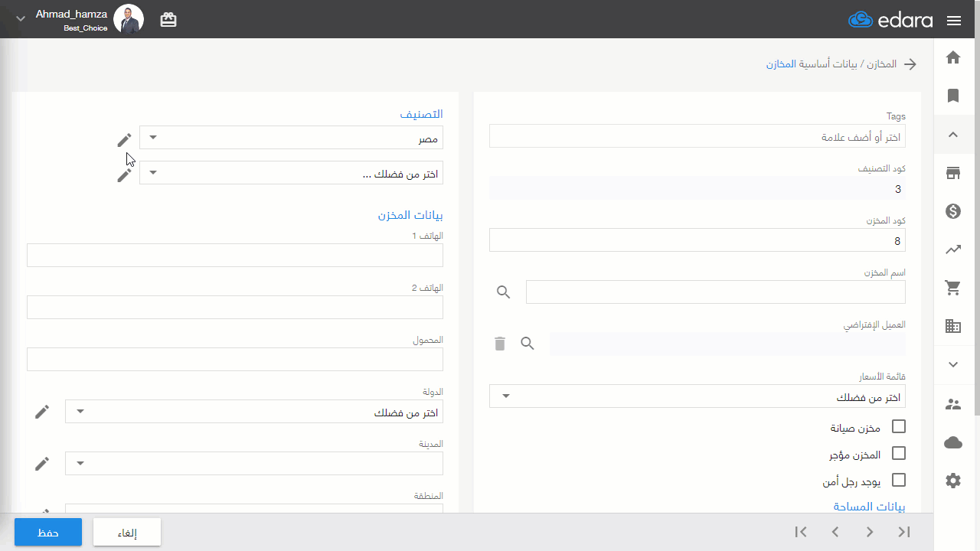Screen dimensions: 980x551
Task: Open the trending chart sidebar icon
Action: pos(953,249)
